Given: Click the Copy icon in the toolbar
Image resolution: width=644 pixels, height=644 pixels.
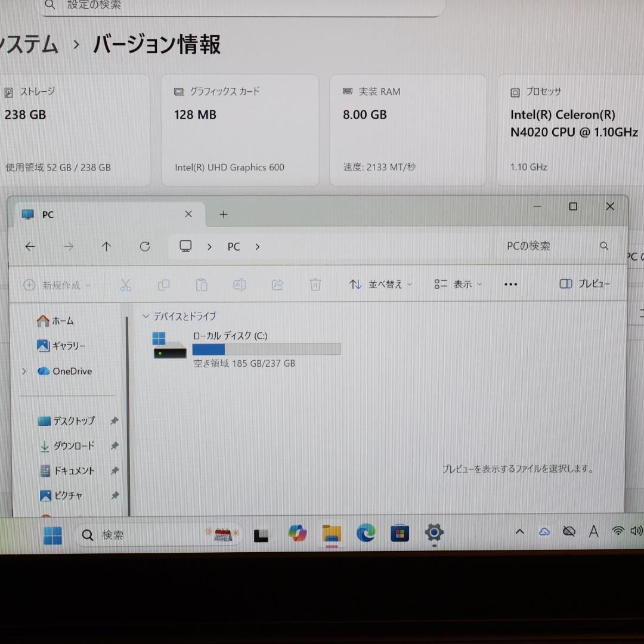Looking at the screenshot, I should [163, 284].
